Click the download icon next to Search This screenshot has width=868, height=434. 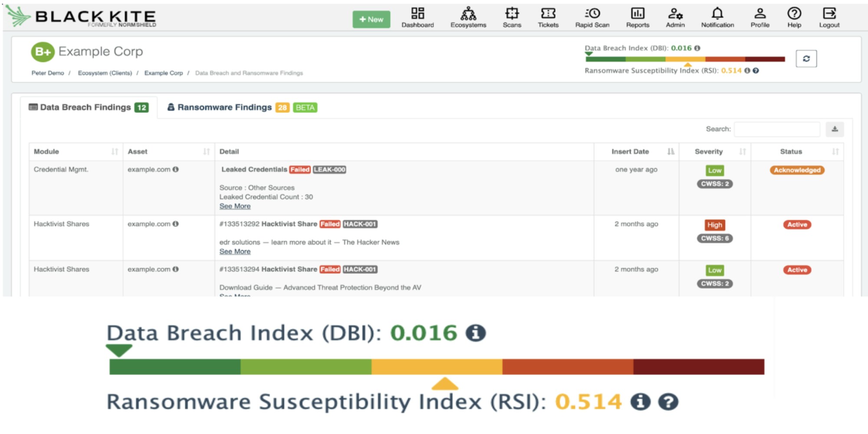click(x=834, y=129)
